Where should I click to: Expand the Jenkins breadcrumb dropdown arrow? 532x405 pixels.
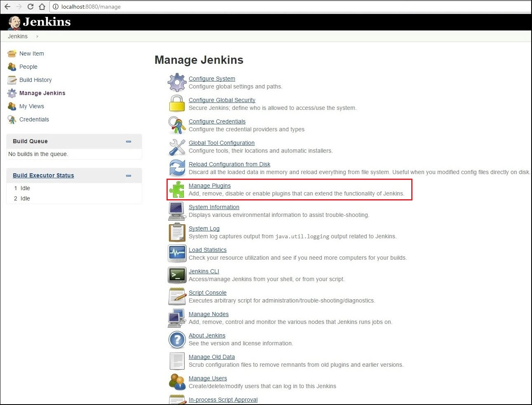pyautogui.click(x=37, y=36)
